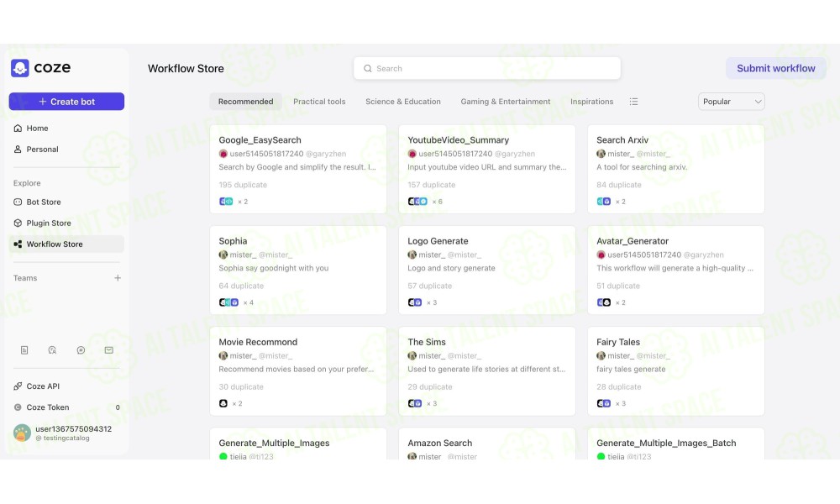Click the search magnifier icon
The image size is (840, 504).
click(x=368, y=69)
